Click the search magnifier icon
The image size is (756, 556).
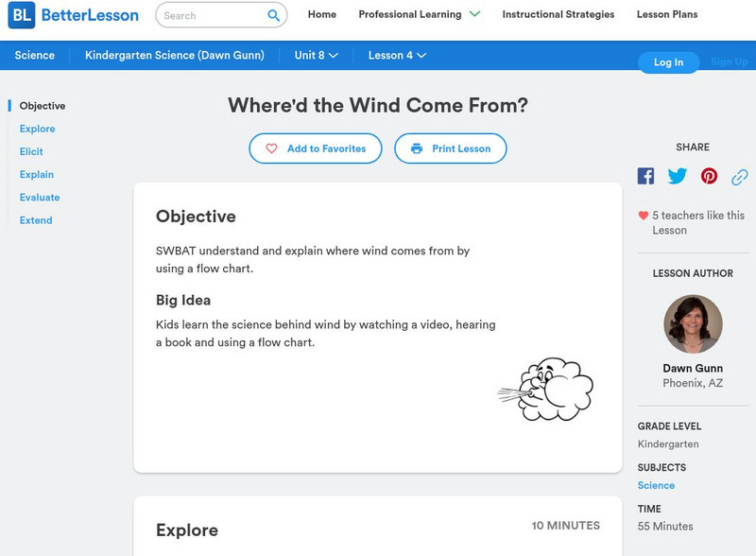point(273,15)
